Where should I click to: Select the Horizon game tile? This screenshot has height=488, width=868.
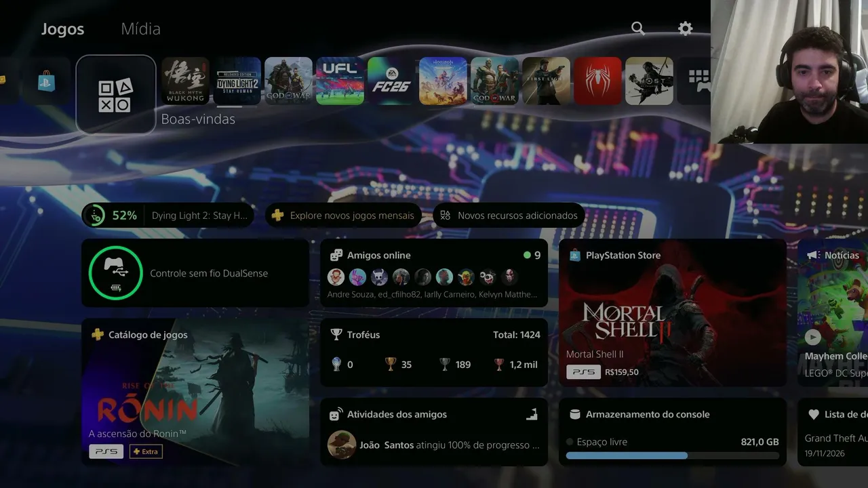(x=443, y=81)
